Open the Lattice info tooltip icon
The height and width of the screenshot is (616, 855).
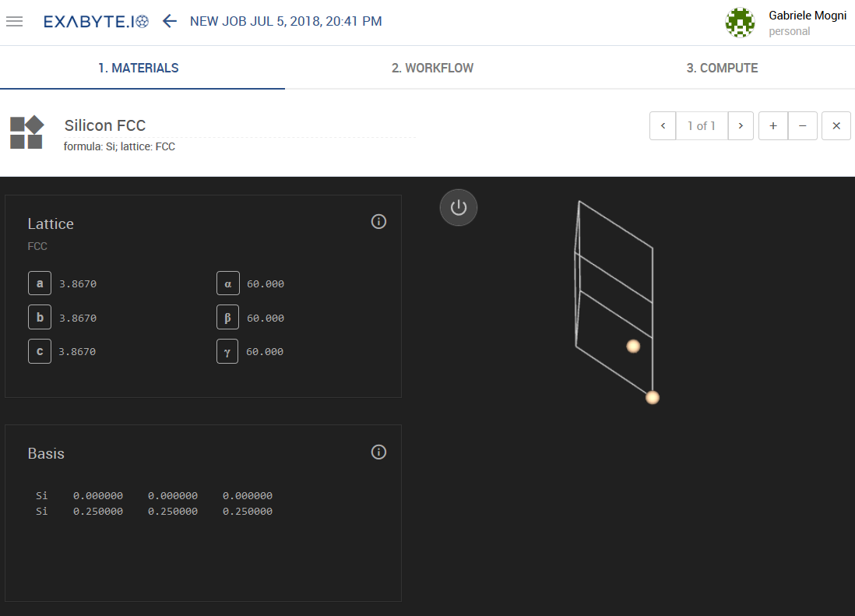[378, 221]
